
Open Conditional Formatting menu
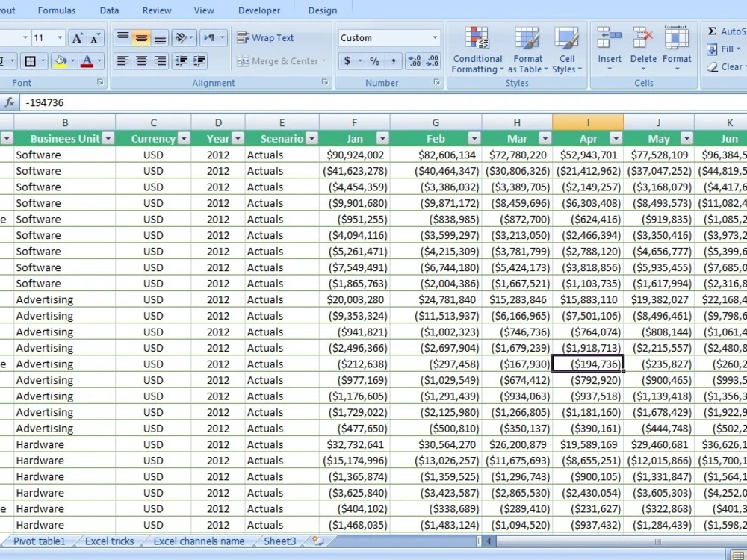(477, 50)
